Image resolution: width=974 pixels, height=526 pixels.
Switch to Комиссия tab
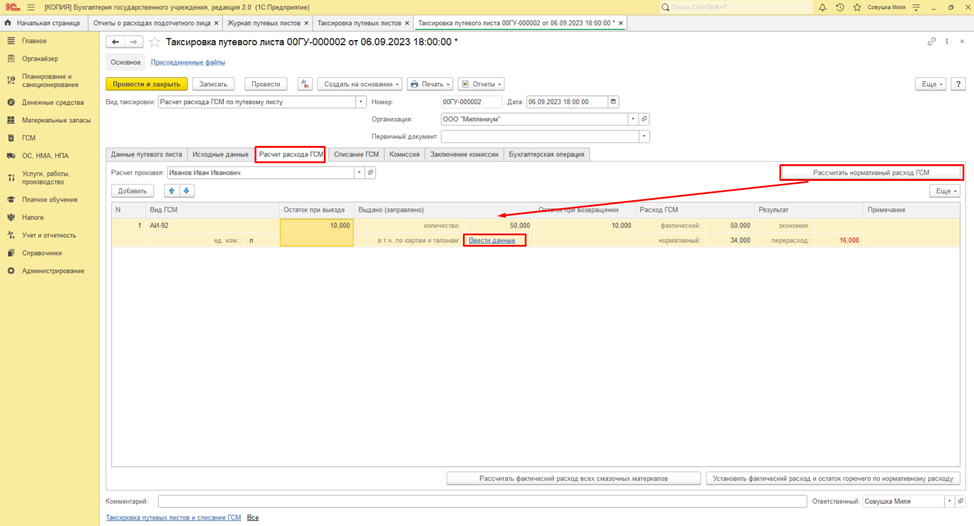coord(404,155)
